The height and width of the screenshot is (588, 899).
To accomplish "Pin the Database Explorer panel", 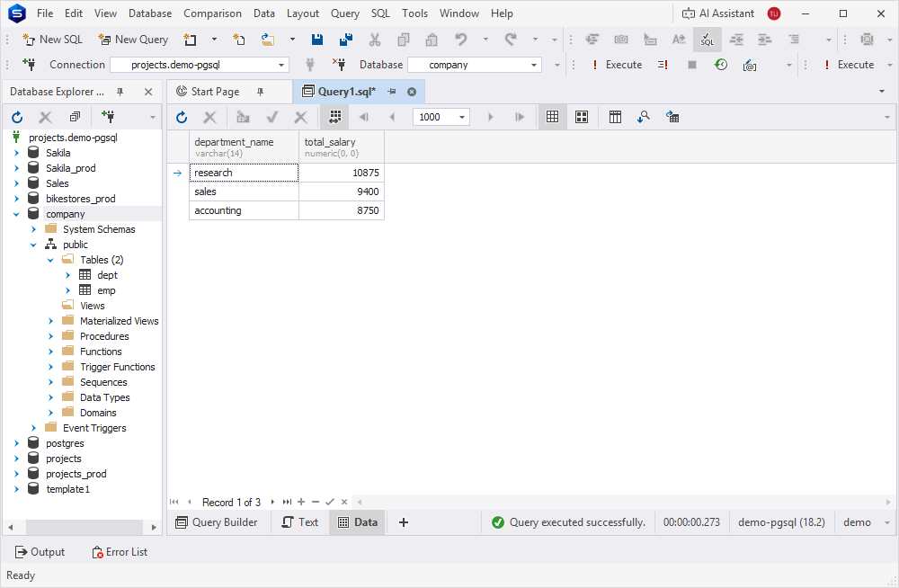I will tap(120, 92).
